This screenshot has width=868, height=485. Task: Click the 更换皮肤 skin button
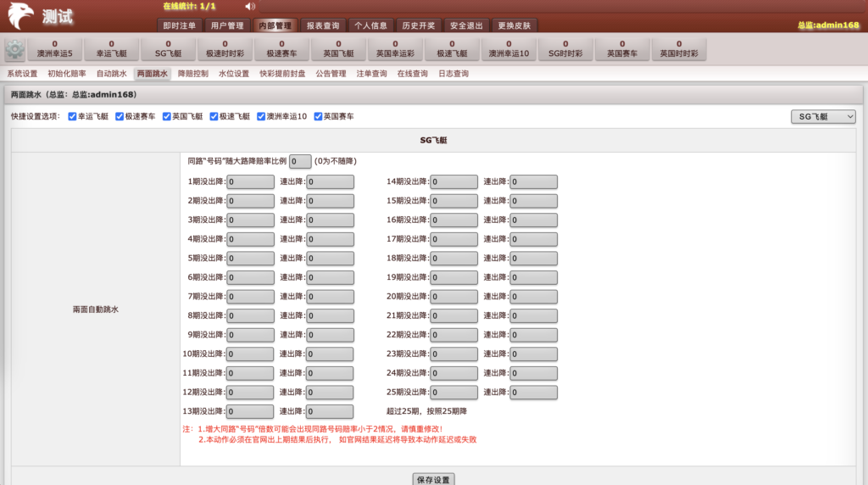[x=515, y=25]
